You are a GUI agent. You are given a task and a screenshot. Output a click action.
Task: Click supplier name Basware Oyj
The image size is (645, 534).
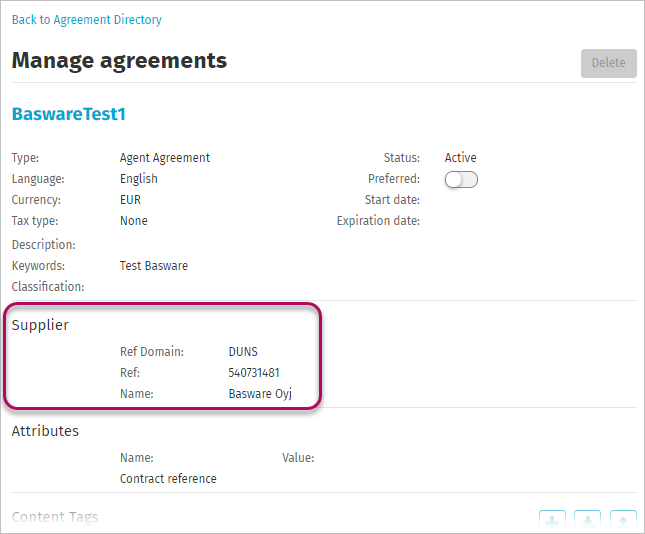click(x=260, y=394)
